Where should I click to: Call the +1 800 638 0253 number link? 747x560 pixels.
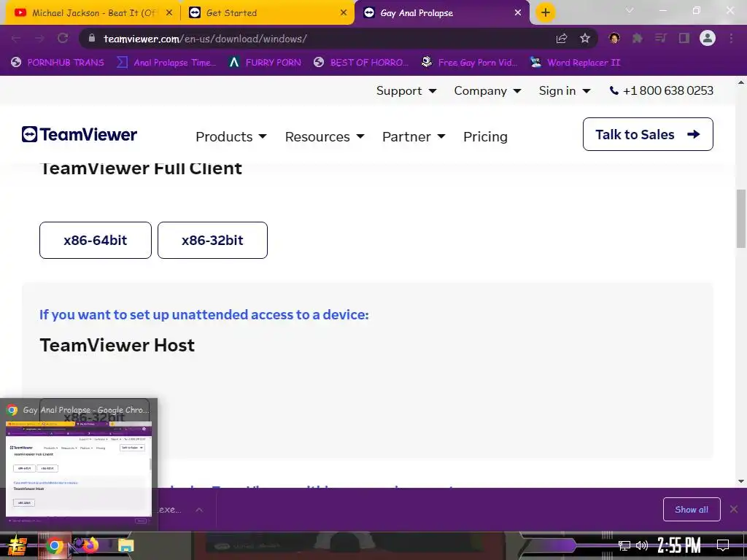click(668, 90)
